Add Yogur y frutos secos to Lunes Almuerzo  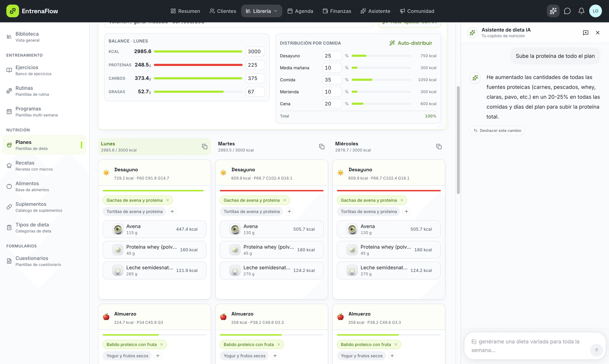point(158,356)
